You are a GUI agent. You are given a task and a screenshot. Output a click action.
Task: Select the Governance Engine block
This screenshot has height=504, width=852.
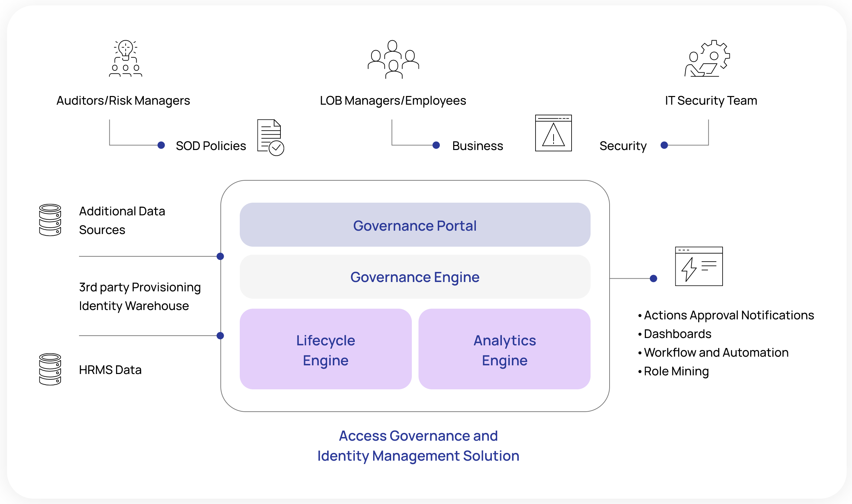click(x=414, y=277)
